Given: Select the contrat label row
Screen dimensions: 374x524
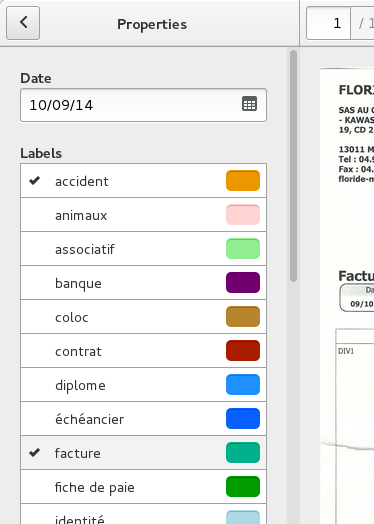Looking at the screenshot, I should click(x=143, y=351).
